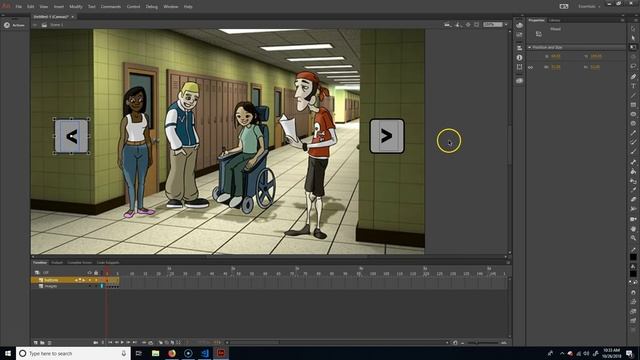The width and height of the screenshot is (640, 360).
Task: Toggle visibility of the images layer
Action: click(x=90, y=286)
